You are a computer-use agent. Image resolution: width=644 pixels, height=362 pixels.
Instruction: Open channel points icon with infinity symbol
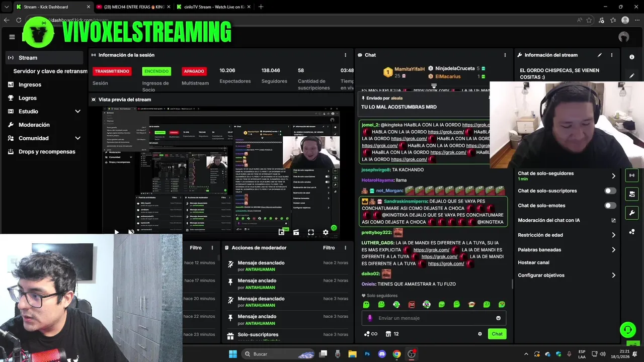370,334
